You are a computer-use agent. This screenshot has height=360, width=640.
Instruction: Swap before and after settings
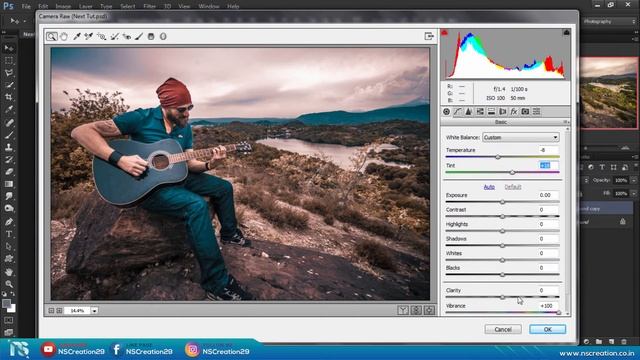pos(416,310)
